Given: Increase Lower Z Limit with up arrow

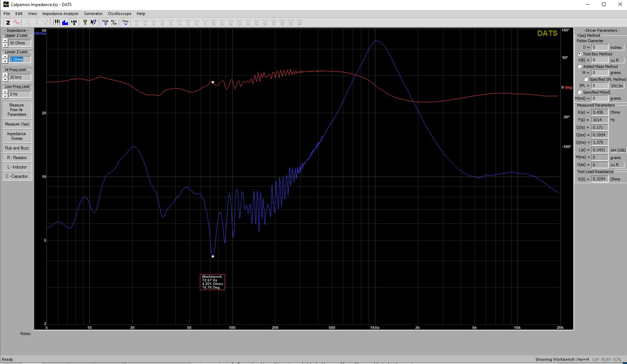Looking at the screenshot, I should (5, 57).
